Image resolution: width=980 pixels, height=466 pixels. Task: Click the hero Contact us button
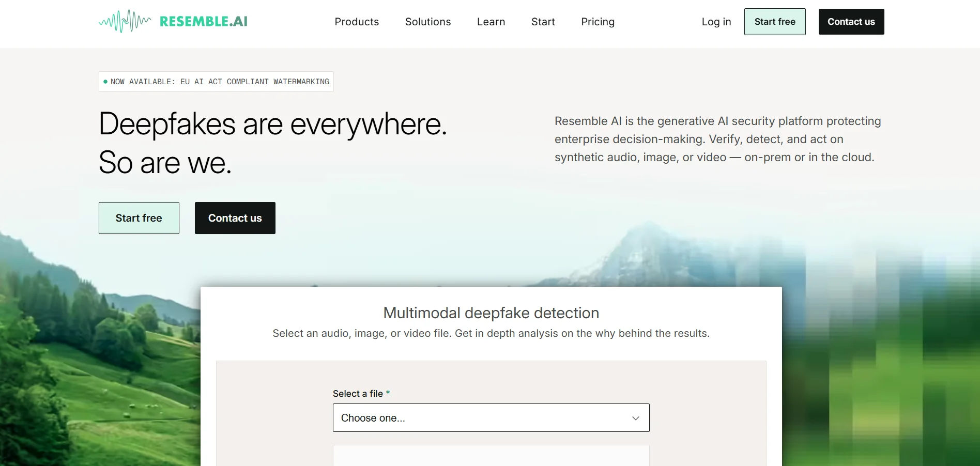pos(235,218)
